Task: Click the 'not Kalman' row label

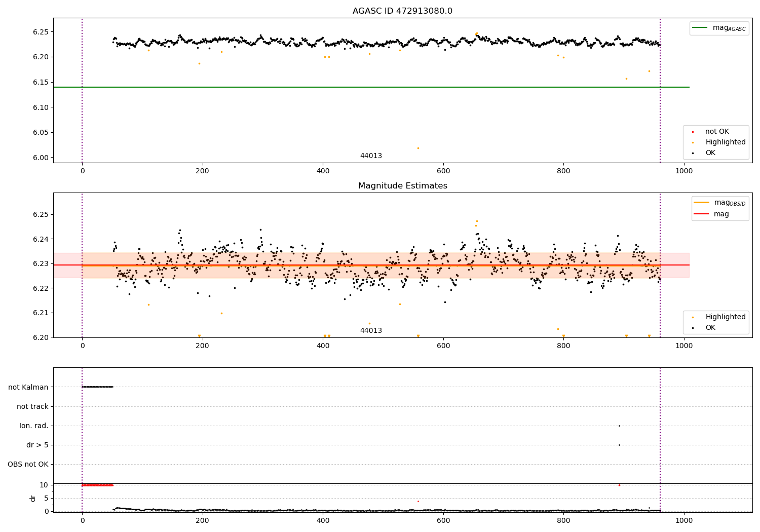Action: (x=28, y=387)
